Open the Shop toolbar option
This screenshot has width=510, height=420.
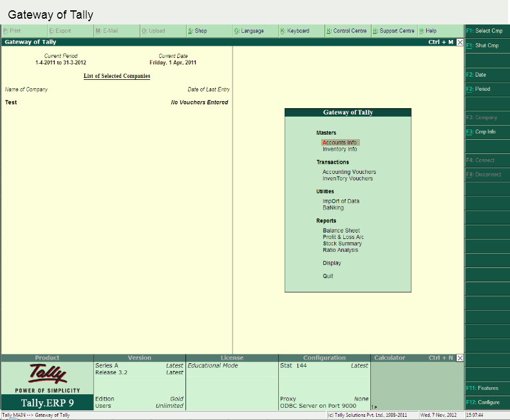(210, 31)
